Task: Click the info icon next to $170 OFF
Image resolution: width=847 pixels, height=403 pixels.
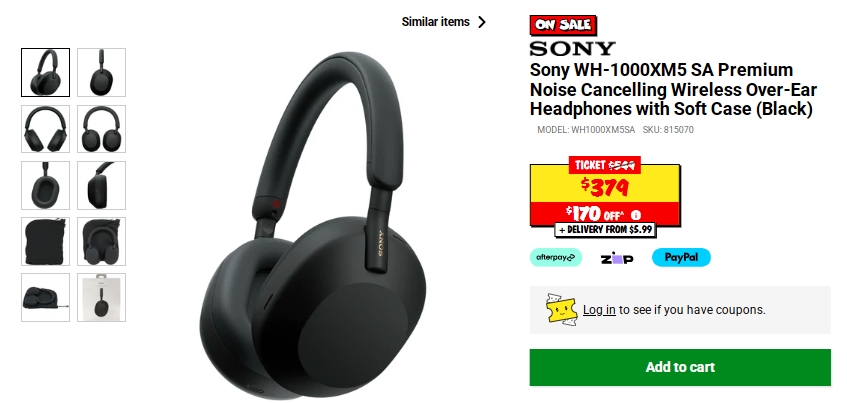Action: (x=636, y=214)
